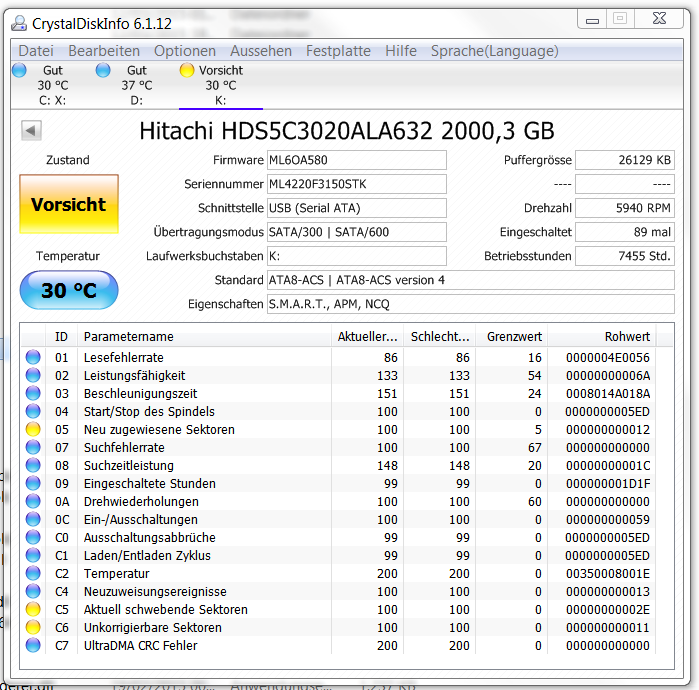
Task: Select the D: drive at 37 °C
Action: click(x=136, y=85)
